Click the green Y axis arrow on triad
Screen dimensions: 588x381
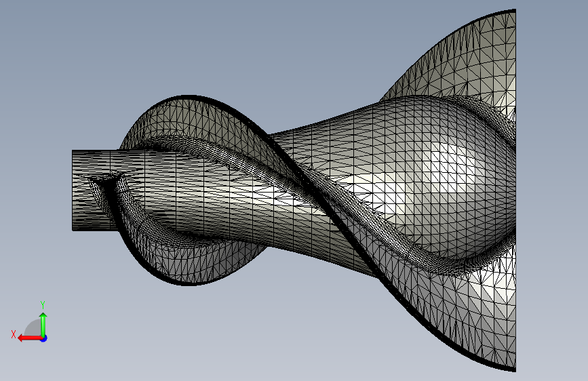coord(43,325)
